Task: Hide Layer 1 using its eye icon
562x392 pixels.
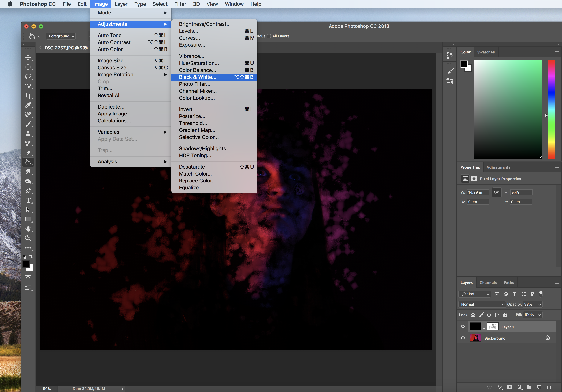Action: [463, 327]
